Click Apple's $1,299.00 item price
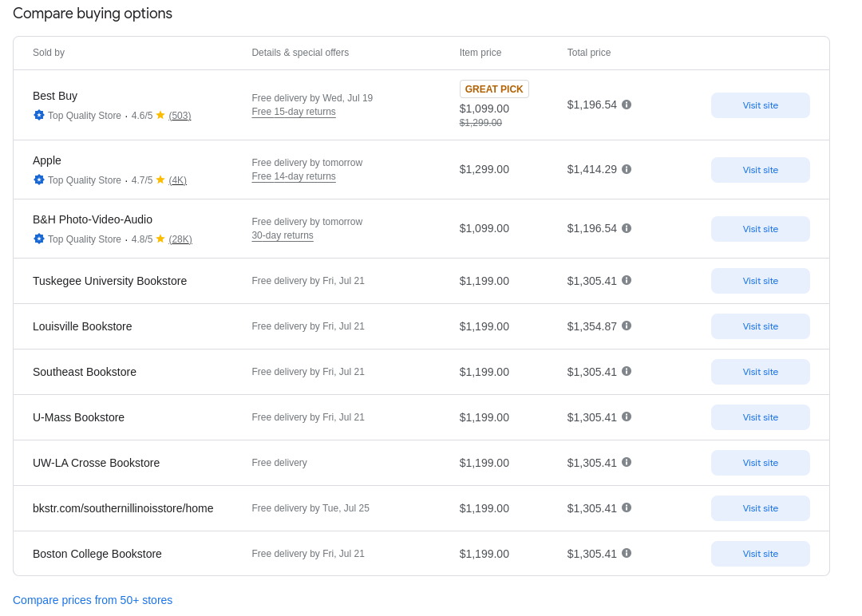Image resolution: width=862 pixels, height=616 pixels. (484, 169)
